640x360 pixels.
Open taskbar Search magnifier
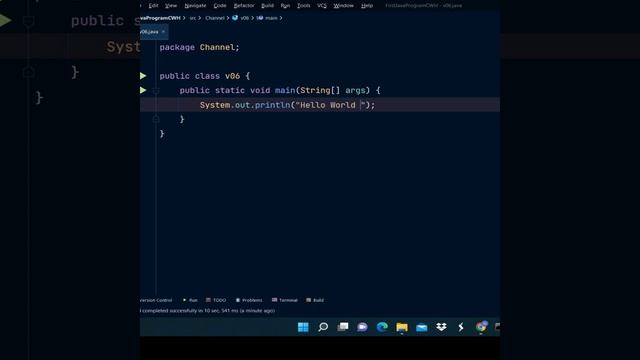pyautogui.click(x=323, y=327)
